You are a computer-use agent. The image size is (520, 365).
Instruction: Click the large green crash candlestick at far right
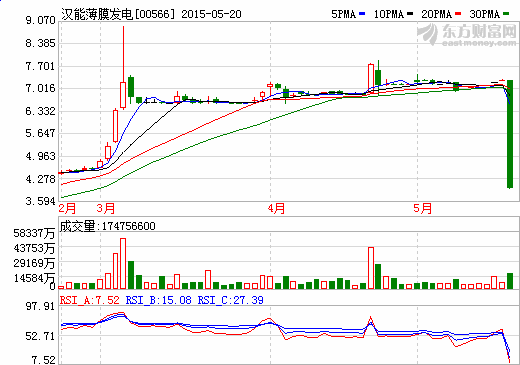tap(510, 134)
